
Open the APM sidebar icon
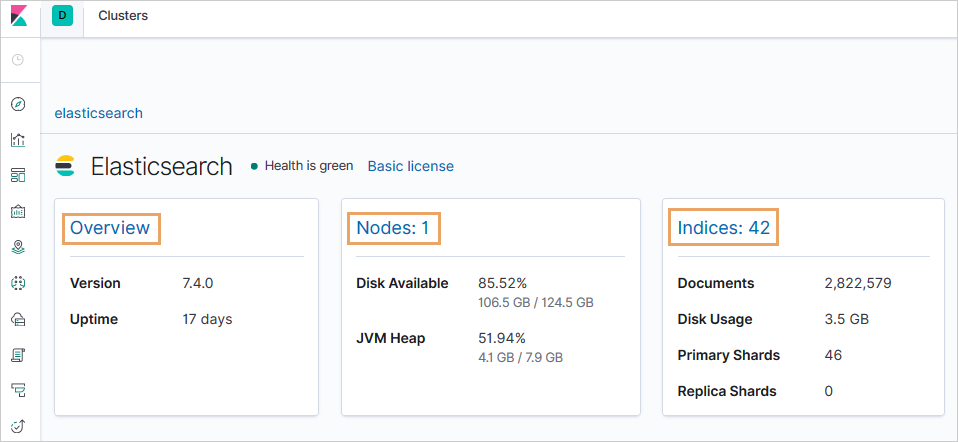(x=18, y=390)
